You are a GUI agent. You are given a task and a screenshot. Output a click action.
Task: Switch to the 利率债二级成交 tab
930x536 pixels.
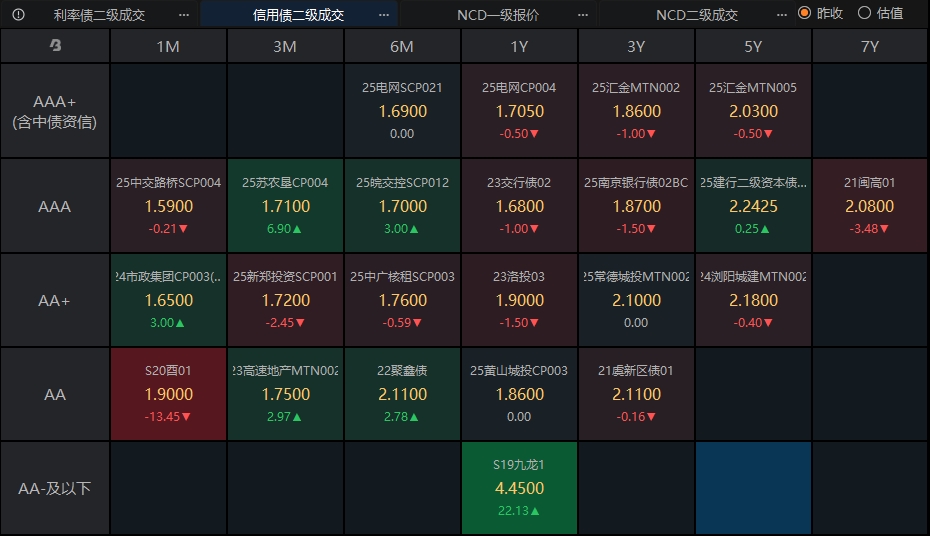coord(99,15)
